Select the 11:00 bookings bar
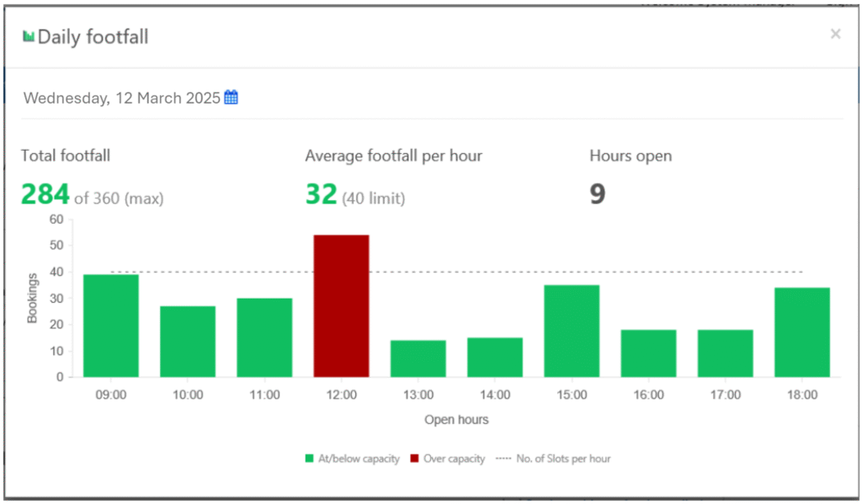Viewport: 862px width, 504px height. 264,337
